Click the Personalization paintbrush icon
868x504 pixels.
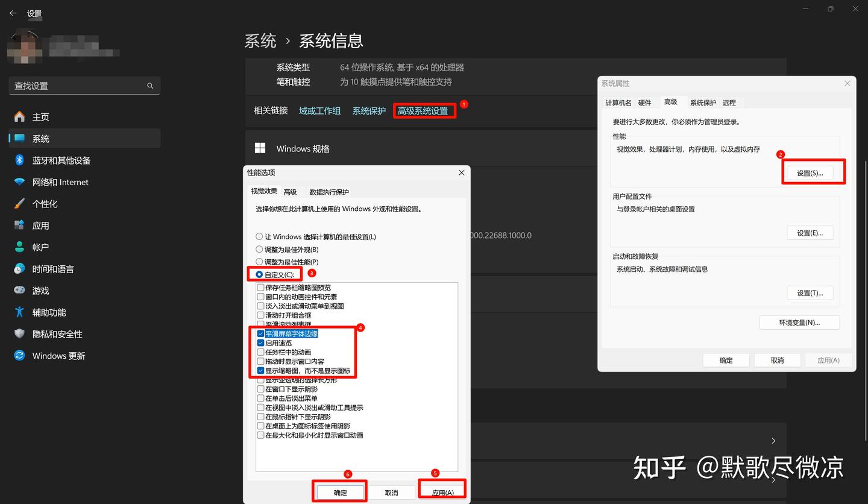(20, 204)
